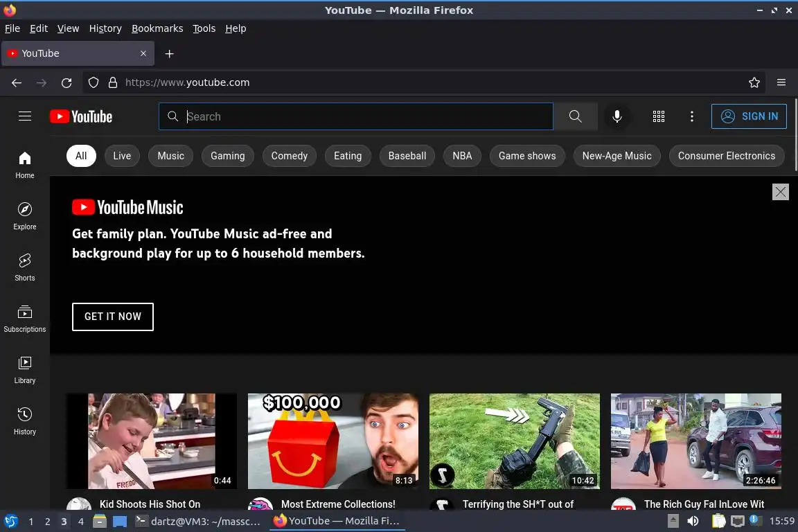Dismiss the YouTube Music promo banner
The height and width of the screenshot is (532, 798).
click(x=780, y=192)
